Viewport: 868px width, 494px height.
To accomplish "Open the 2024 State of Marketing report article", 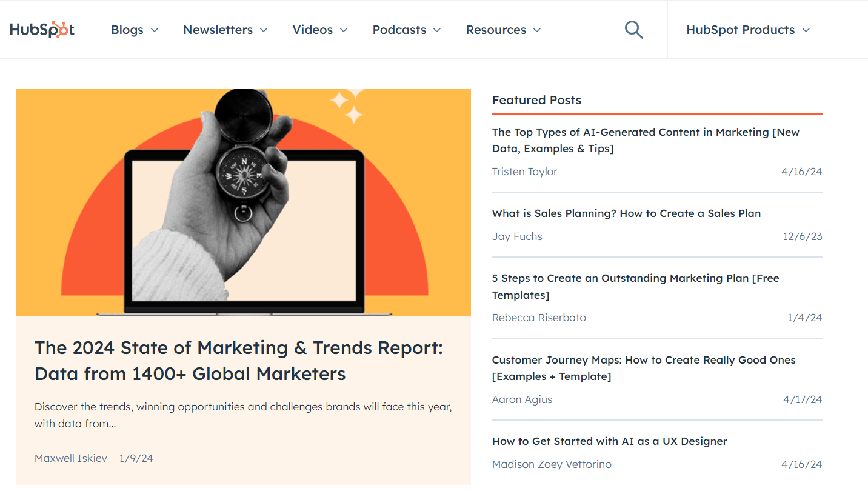I will (239, 361).
